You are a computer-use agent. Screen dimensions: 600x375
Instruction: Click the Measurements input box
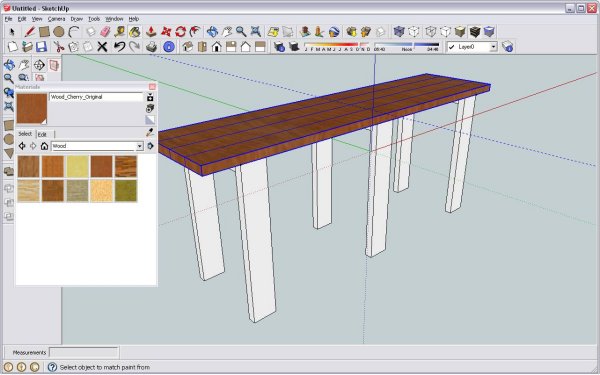pos(84,352)
